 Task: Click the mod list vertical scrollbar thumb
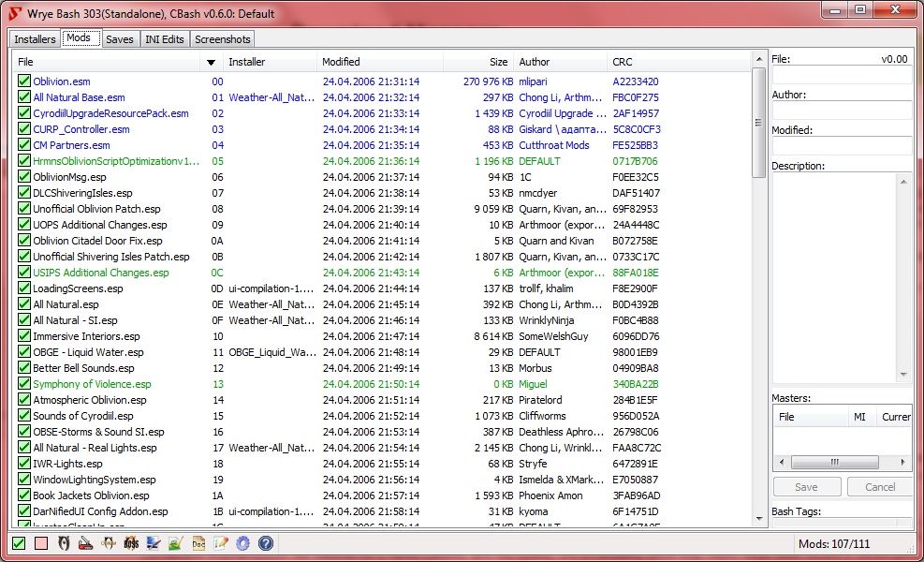(758, 122)
